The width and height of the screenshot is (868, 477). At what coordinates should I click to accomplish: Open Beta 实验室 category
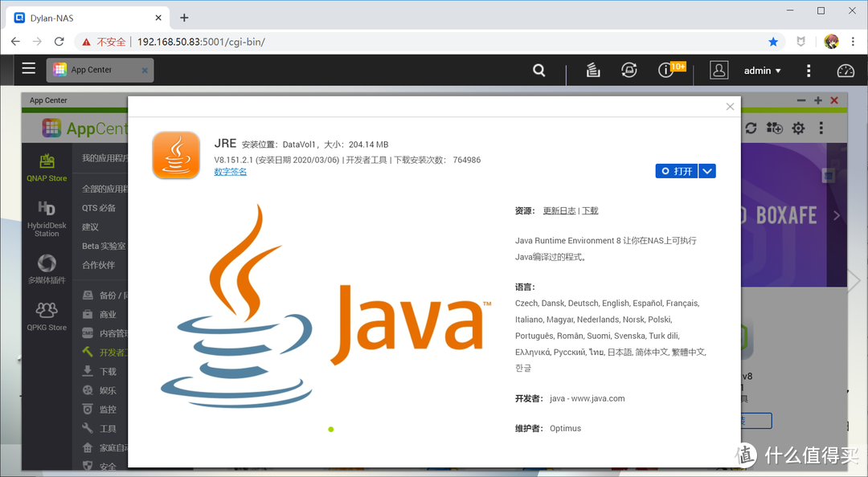point(104,246)
